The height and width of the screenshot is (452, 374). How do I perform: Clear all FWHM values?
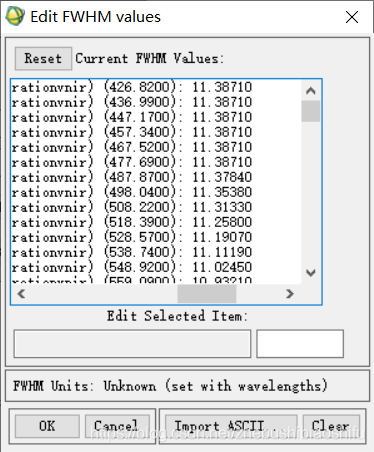pos(331,426)
